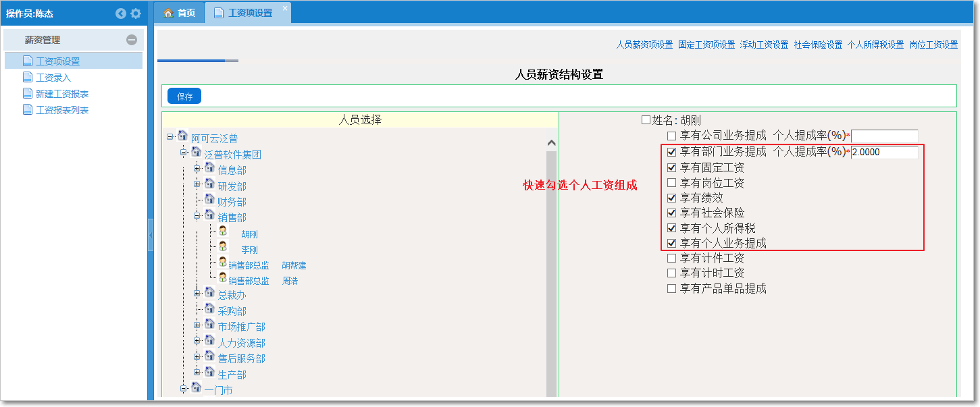Click the home icon on 首页 tab
980x407 pixels.
pos(168,13)
